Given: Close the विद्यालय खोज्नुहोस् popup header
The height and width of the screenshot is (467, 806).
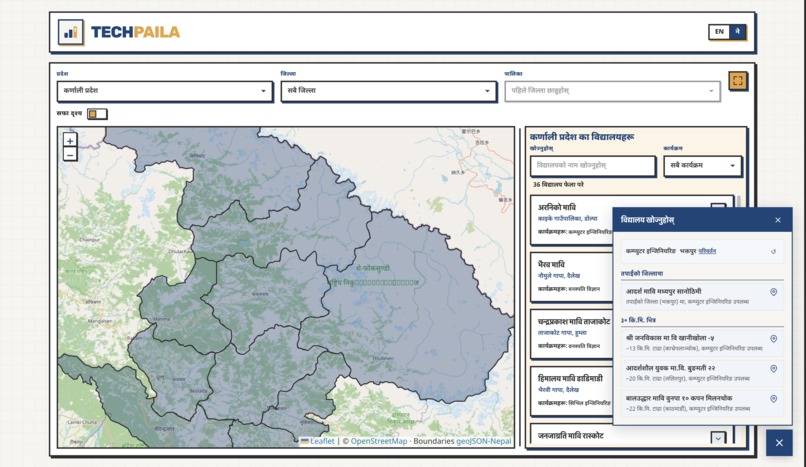Looking at the screenshot, I should click(x=778, y=220).
